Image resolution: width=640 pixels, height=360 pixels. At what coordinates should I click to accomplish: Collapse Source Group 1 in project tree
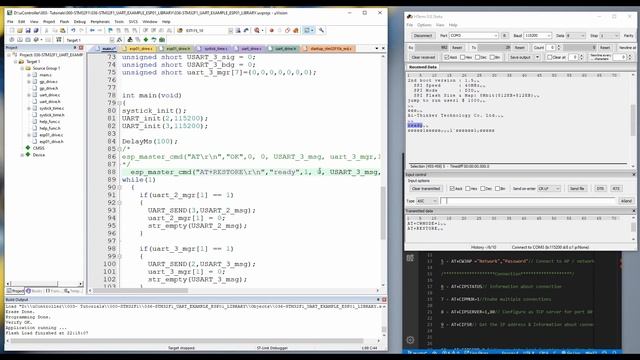22,68
